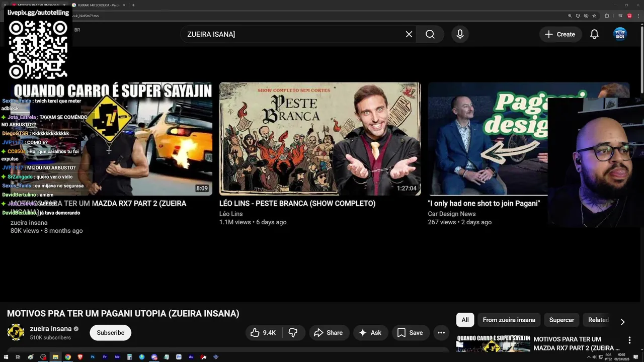Image resolution: width=644 pixels, height=362 pixels.
Task: Open the clock and date flyout
Action: click(622, 357)
